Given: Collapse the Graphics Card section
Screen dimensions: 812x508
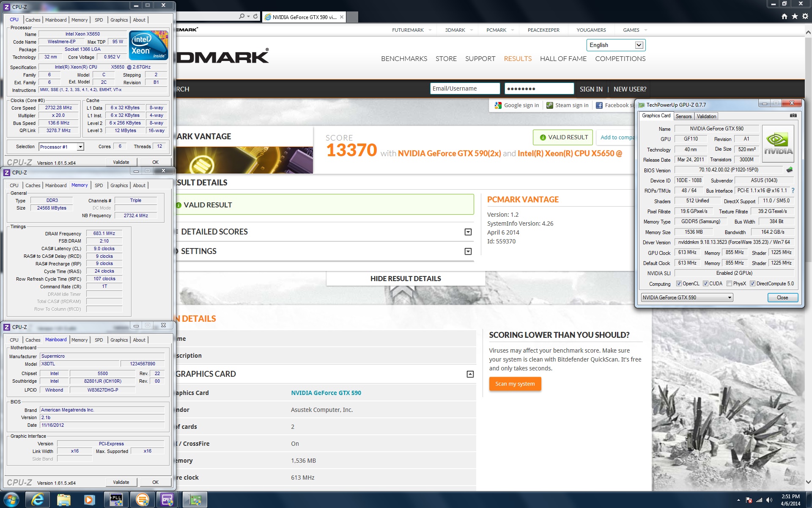Looking at the screenshot, I should click(470, 374).
